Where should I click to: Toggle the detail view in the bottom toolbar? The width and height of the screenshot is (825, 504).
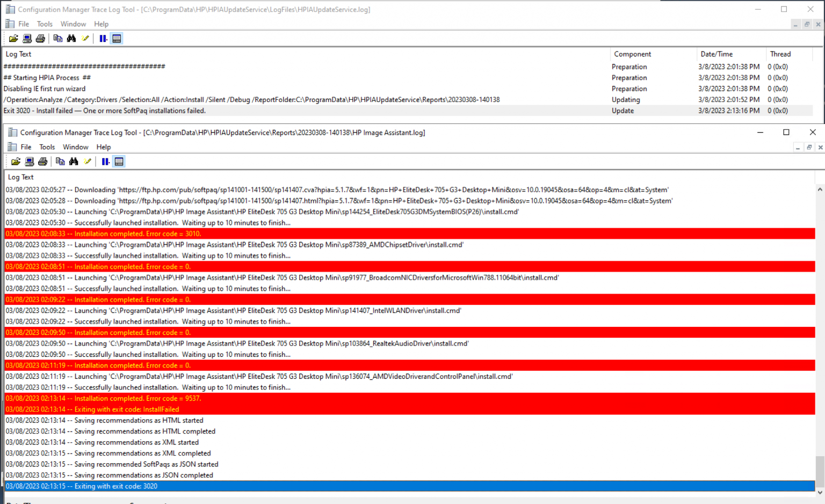(119, 161)
